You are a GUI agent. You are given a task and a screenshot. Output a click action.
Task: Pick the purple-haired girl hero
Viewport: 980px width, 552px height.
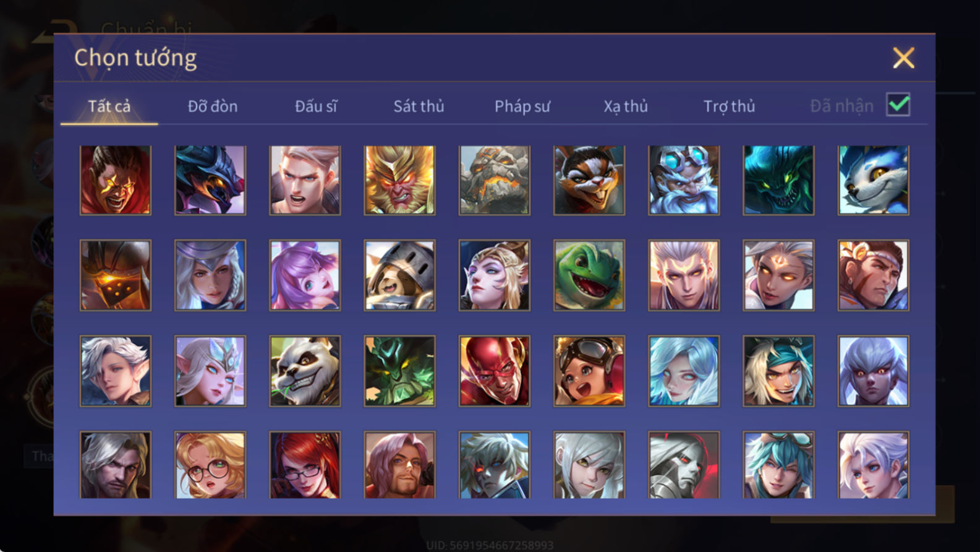click(305, 275)
